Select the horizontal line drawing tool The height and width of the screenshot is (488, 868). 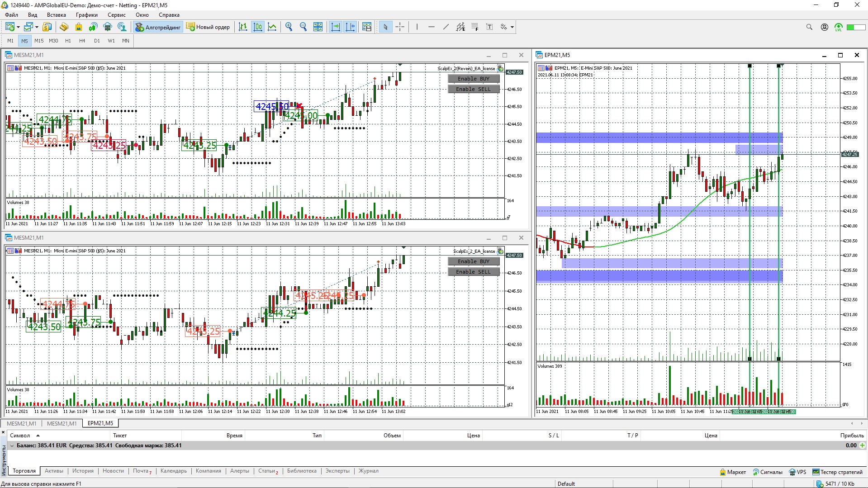(432, 27)
